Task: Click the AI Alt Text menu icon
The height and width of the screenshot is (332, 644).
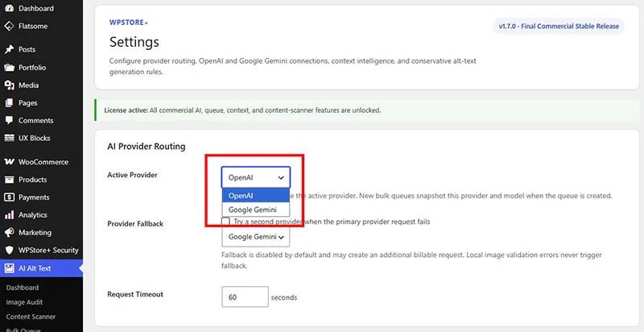Action: coord(9,268)
